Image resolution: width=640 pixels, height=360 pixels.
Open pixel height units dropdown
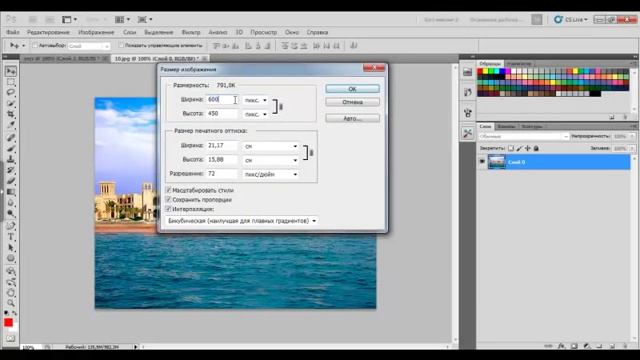(256, 114)
